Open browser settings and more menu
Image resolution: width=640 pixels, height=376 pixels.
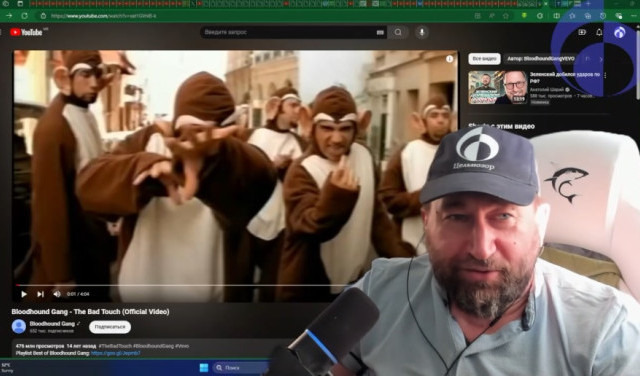633,16
